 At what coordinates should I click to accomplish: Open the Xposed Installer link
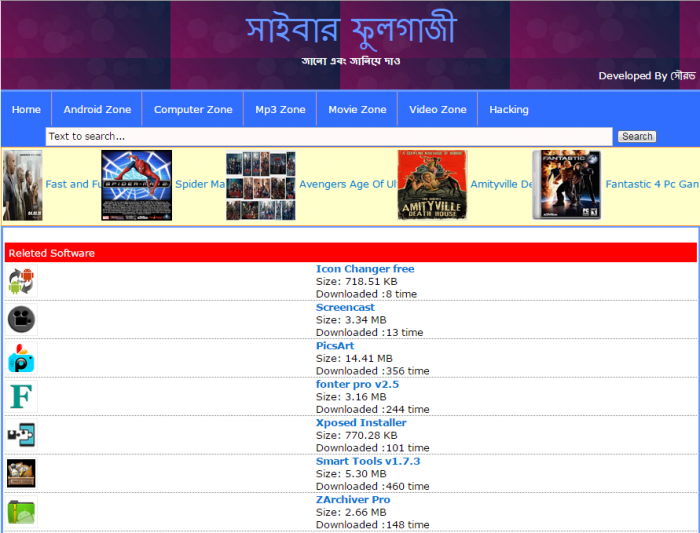click(361, 422)
